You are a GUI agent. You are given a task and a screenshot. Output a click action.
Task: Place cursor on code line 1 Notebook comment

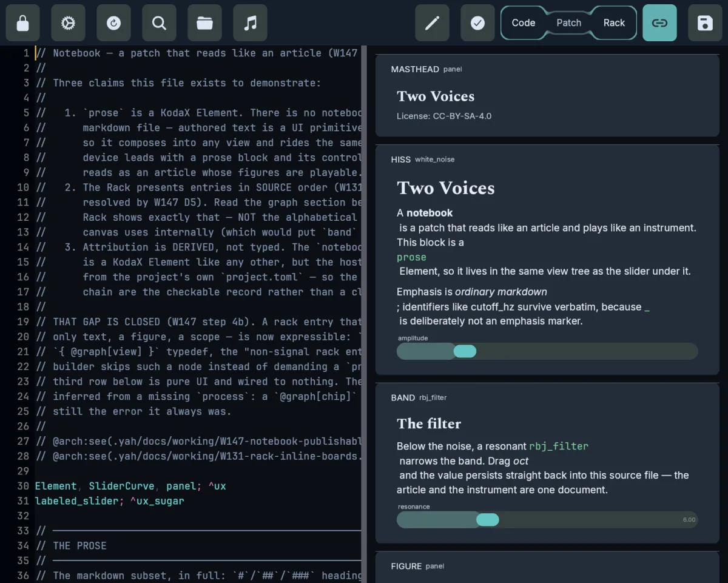[198, 53]
